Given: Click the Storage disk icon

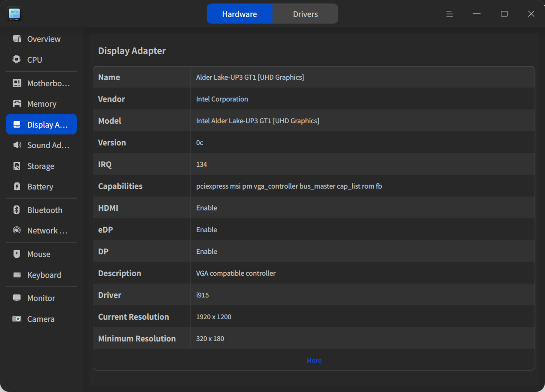Looking at the screenshot, I should (17, 166).
